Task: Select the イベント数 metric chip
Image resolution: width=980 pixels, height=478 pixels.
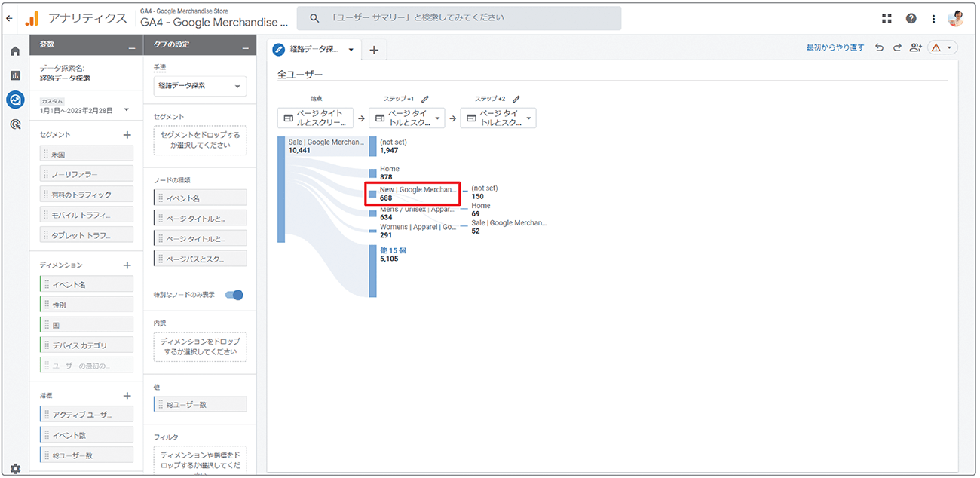Action: click(86, 434)
